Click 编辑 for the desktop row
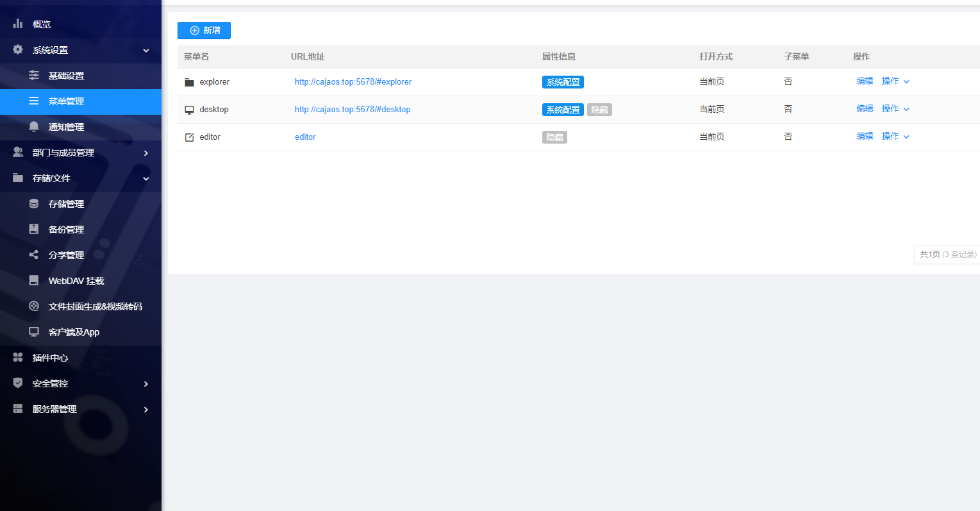Viewport: 980px width, 511px height. 865,109
